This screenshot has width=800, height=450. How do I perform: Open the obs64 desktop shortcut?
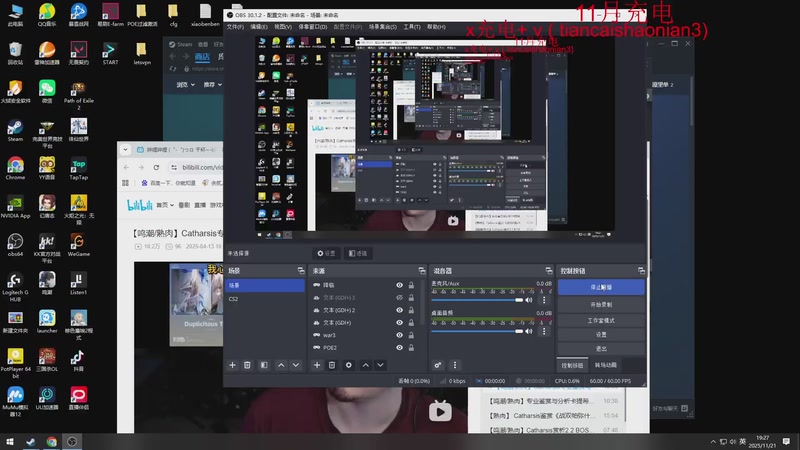(x=15, y=245)
